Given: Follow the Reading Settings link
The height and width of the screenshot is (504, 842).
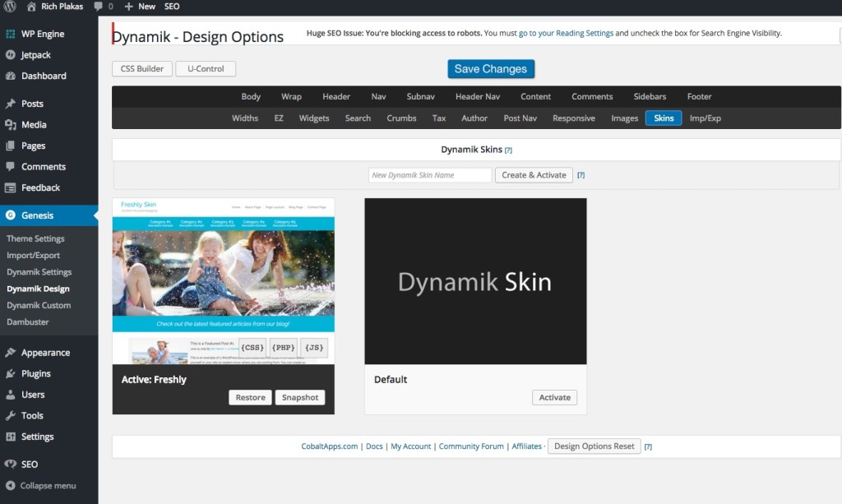Looking at the screenshot, I should point(566,33).
